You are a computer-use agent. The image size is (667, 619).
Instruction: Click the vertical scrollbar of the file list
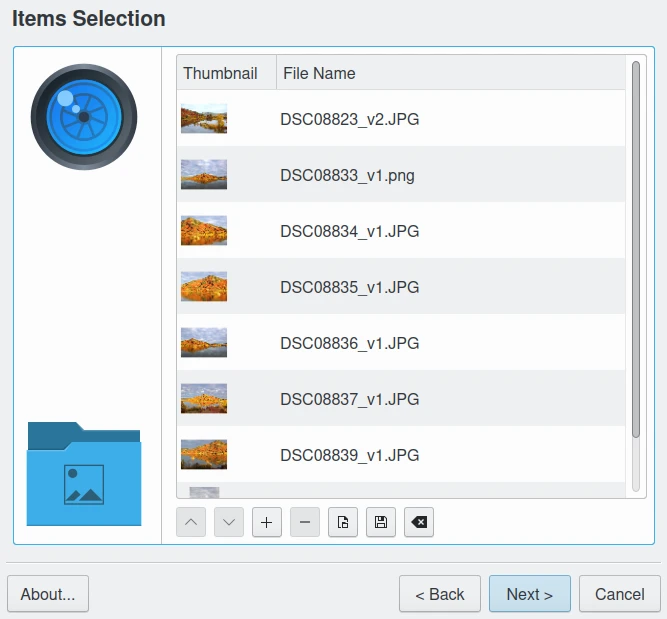pos(636,250)
